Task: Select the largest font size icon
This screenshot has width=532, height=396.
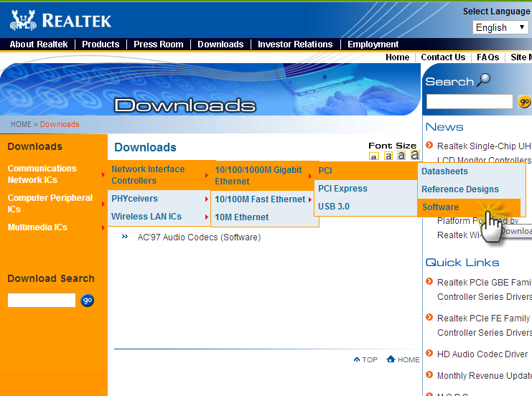Action: 415,155
